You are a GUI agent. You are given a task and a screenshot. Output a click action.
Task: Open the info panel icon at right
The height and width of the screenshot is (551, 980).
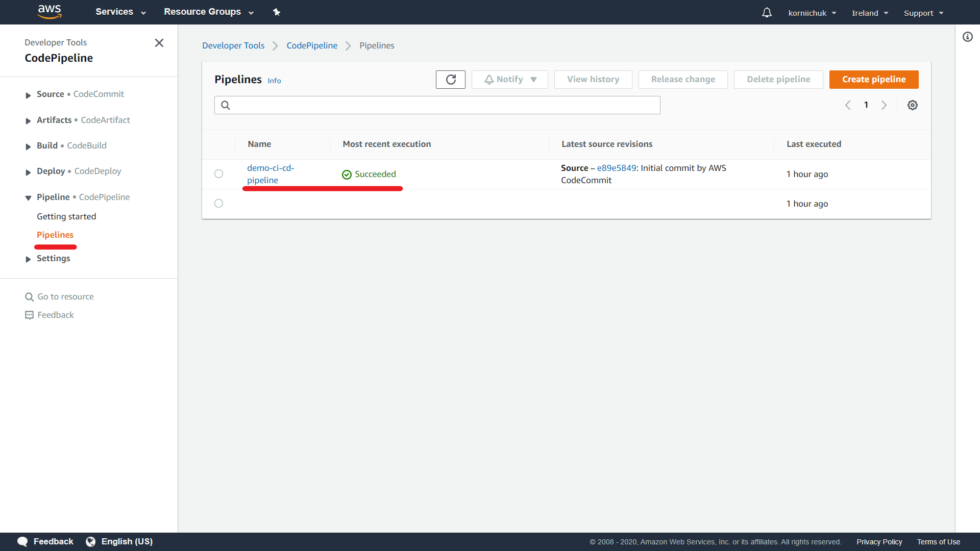click(x=967, y=37)
